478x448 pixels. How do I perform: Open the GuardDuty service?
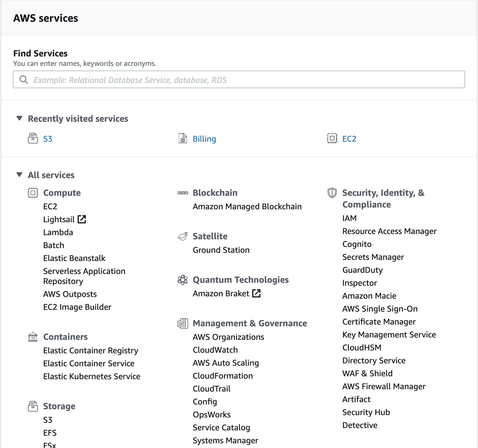362,270
